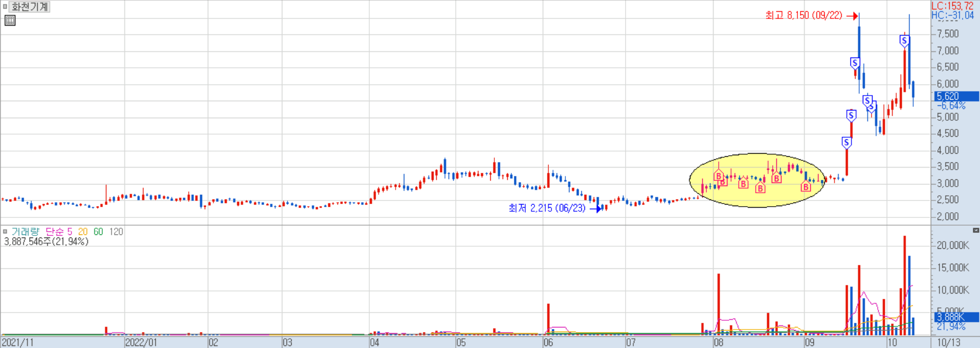
Task: Select the 20-period volume average legend
Action: point(83,232)
